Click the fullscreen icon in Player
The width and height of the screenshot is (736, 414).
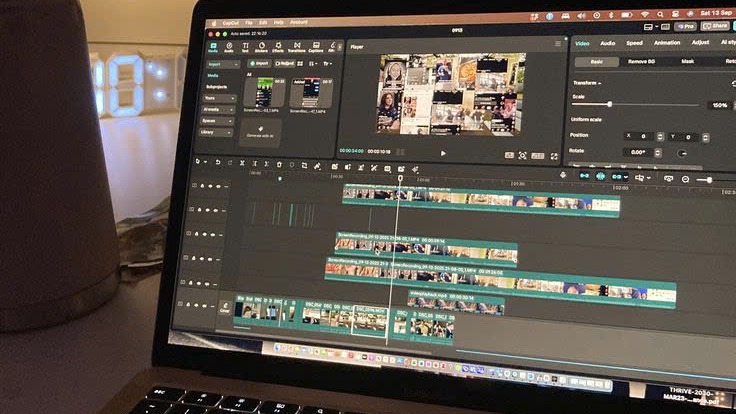pyautogui.click(x=554, y=156)
